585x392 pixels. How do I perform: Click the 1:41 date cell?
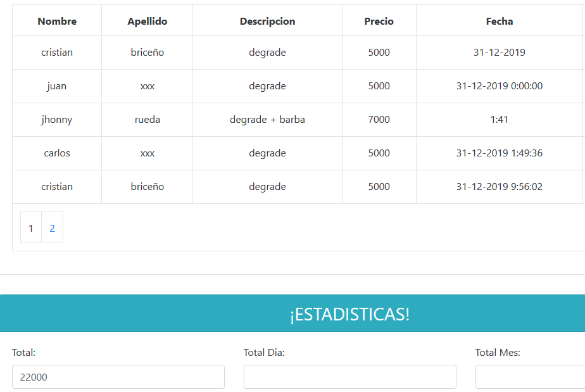tap(500, 120)
